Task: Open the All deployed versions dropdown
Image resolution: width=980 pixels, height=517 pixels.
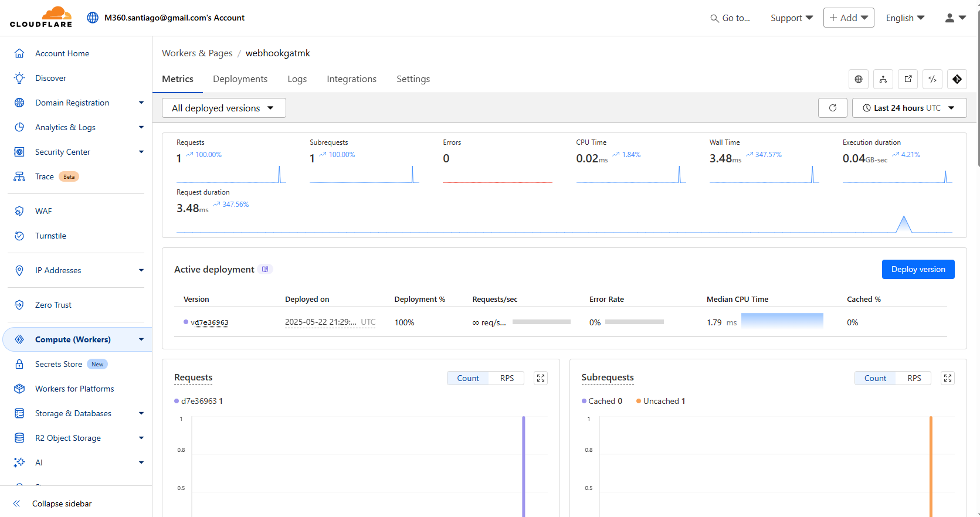Action: click(x=223, y=108)
